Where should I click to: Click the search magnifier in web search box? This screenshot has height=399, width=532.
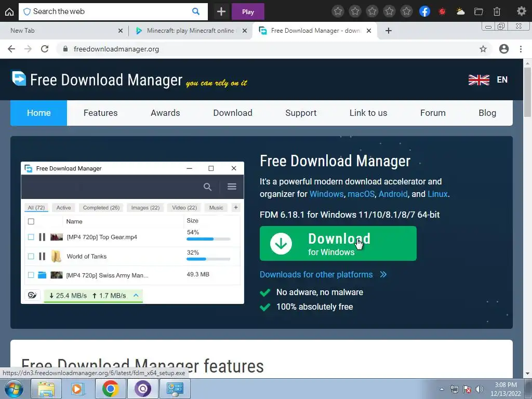click(x=196, y=11)
